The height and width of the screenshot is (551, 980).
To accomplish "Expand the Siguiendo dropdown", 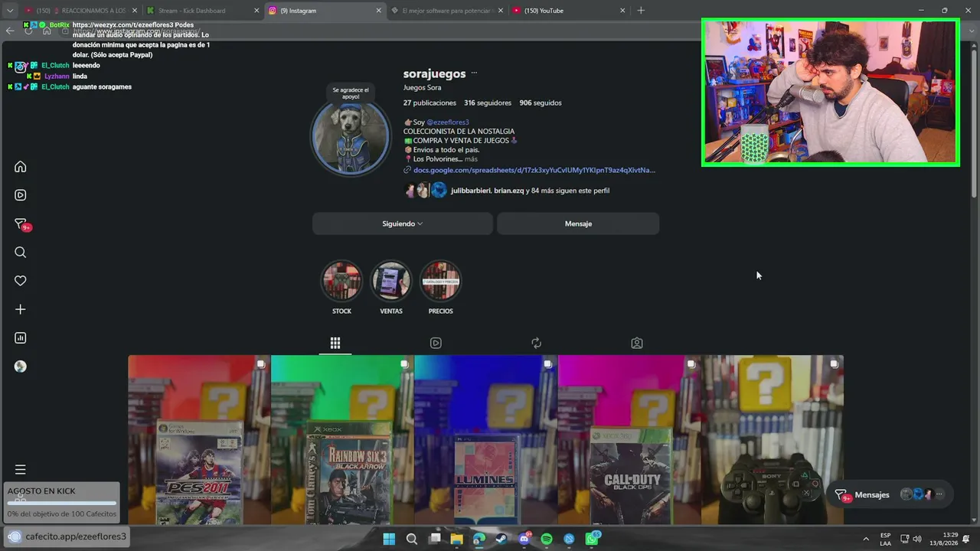I will 403,223.
